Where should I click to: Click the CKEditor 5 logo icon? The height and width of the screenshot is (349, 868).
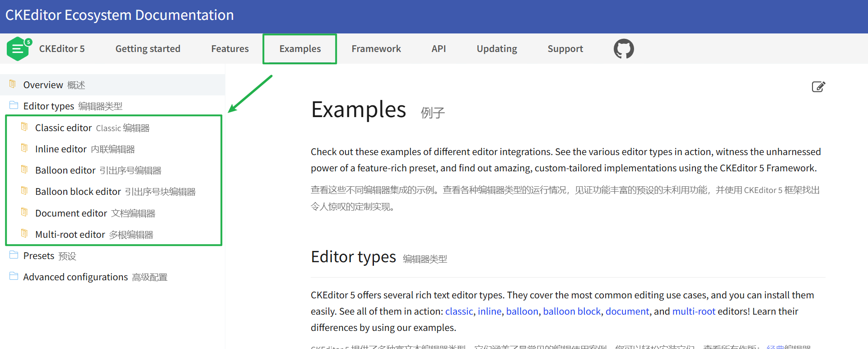click(19, 49)
